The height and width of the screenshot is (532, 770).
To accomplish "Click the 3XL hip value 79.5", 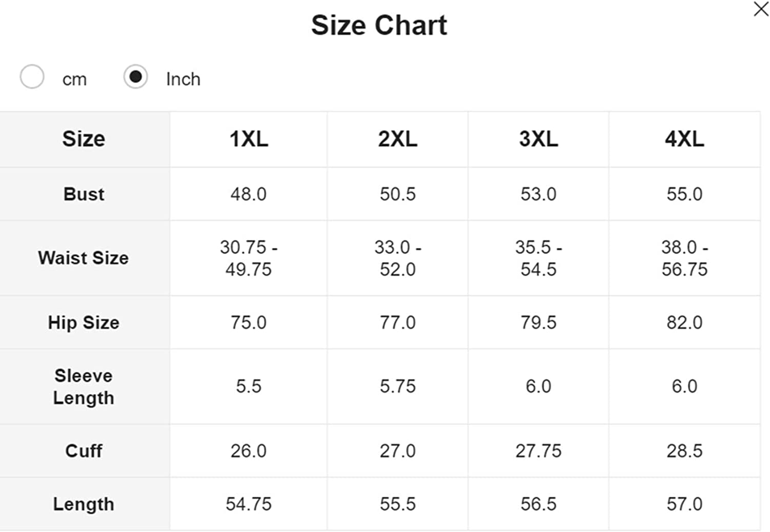I will pos(538,322).
